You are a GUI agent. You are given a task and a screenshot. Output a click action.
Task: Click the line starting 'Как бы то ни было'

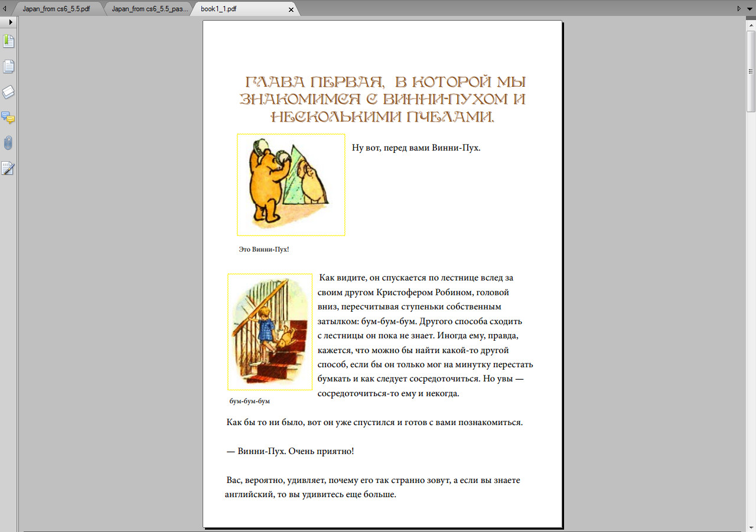(x=374, y=423)
